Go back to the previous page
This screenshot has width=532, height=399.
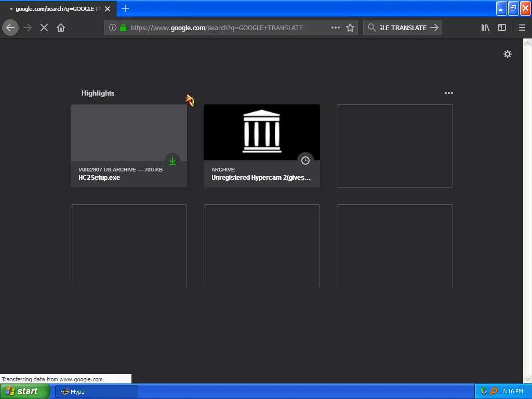10,28
